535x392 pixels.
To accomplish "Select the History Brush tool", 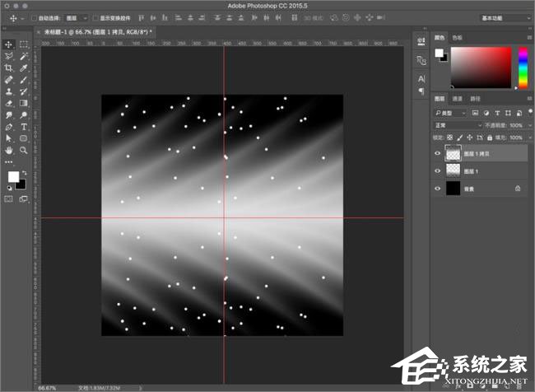I will pos(24,91).
